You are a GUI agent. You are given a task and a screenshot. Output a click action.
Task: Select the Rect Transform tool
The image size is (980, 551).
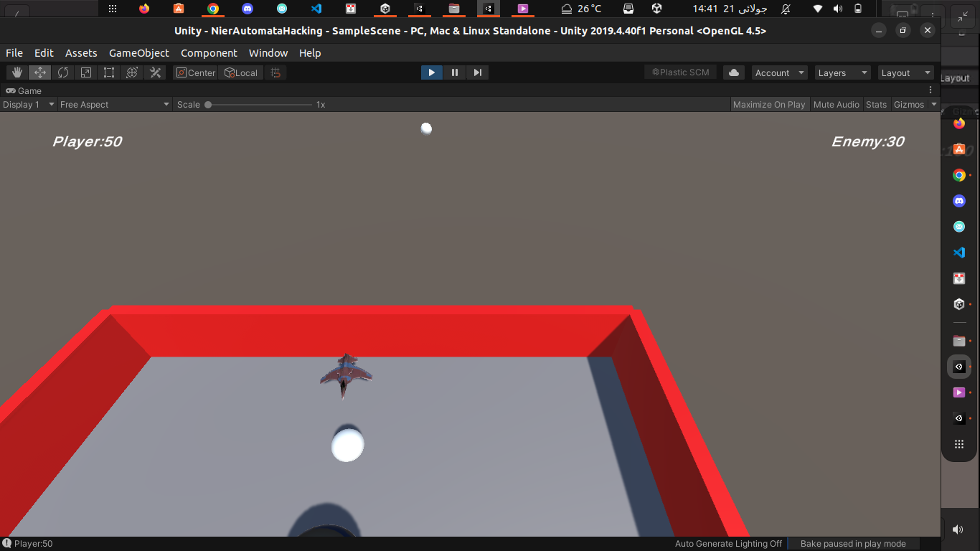(x=108, y=72)
